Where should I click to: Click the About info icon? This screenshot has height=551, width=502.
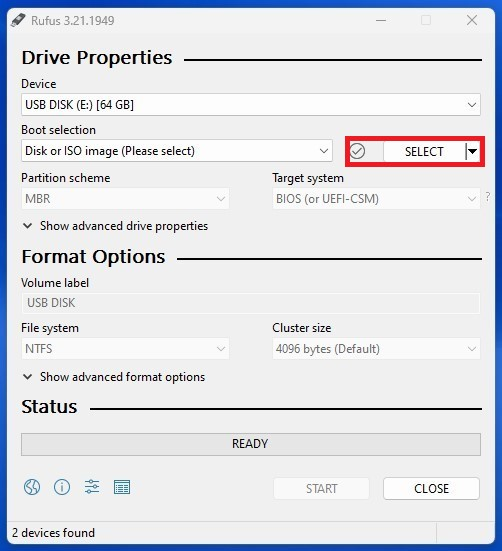coord(62,487)
